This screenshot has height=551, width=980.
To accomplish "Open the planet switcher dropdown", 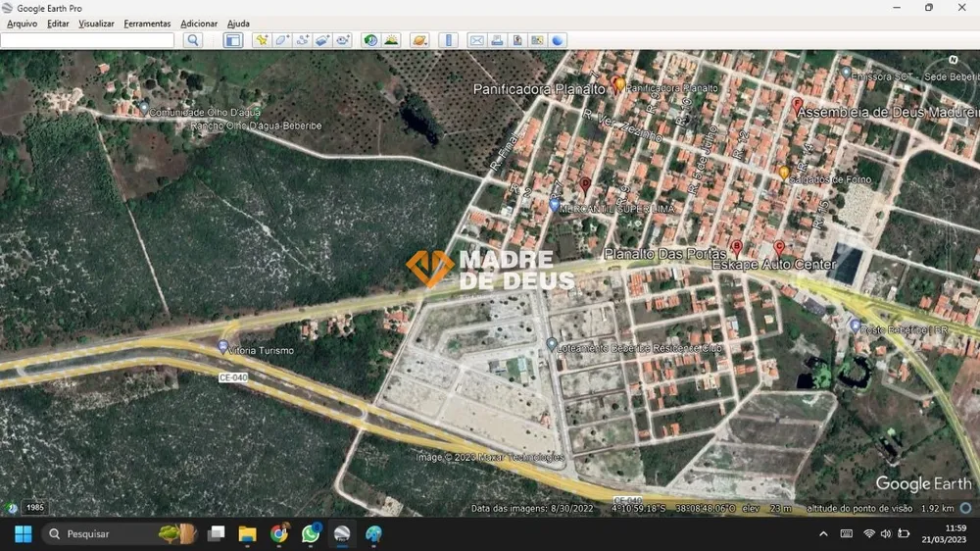I will click(419, 40).
